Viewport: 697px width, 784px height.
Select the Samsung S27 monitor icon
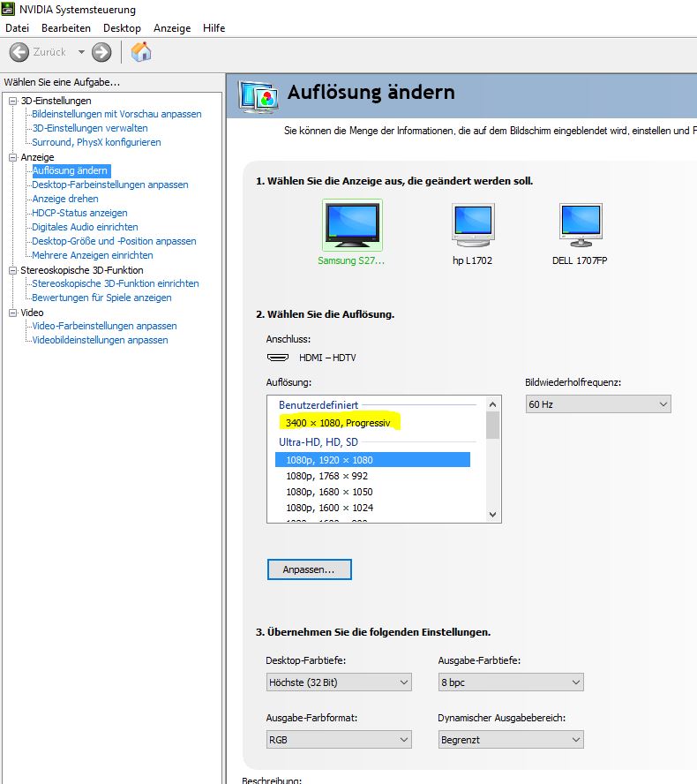(352, 225)
